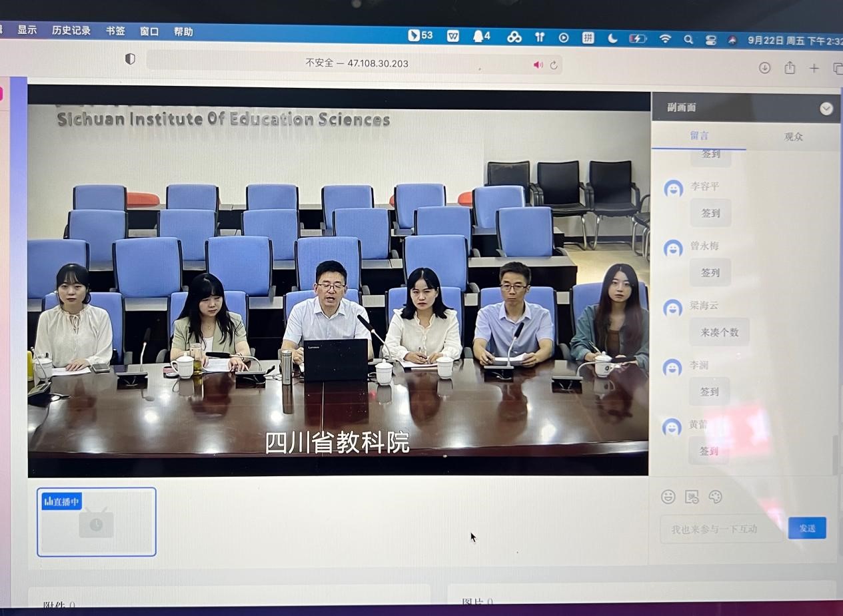Screen dimensions: 843x616
Task: Click 李容平's avatar in the chat list
Action: [673, 188]
